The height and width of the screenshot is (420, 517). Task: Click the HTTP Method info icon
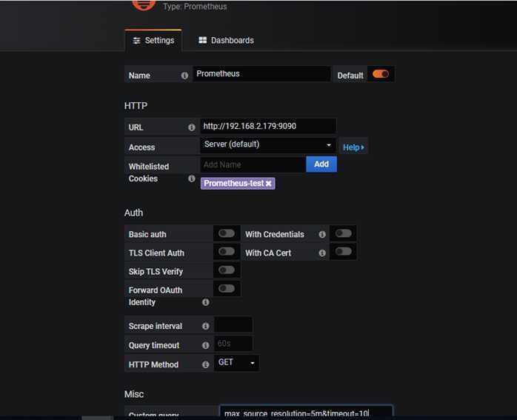pos(206,364)
